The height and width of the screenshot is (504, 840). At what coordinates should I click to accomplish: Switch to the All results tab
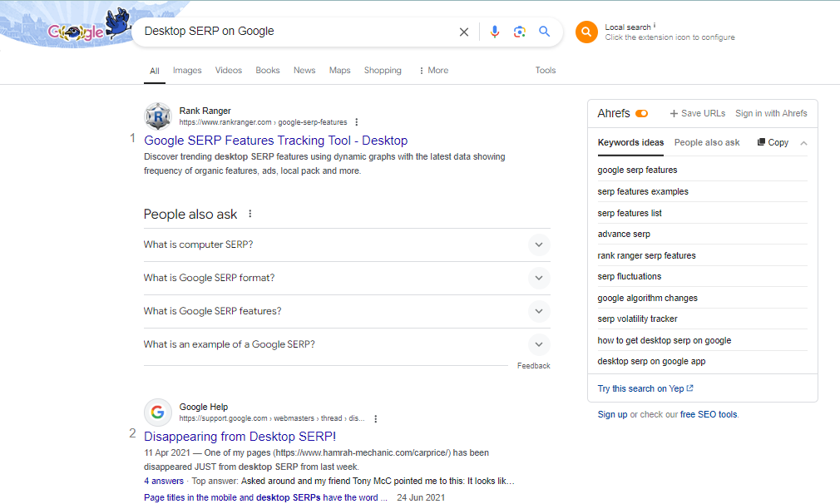(155, 71)
